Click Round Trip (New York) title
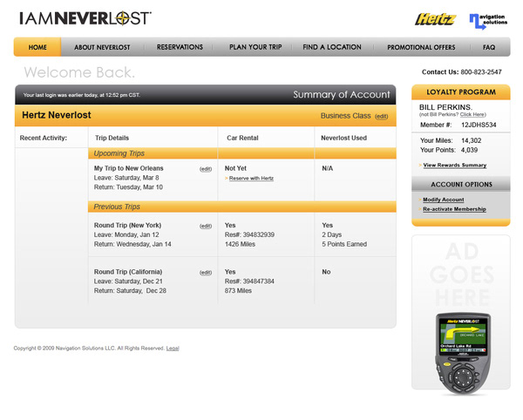 [x=127, y=226]
